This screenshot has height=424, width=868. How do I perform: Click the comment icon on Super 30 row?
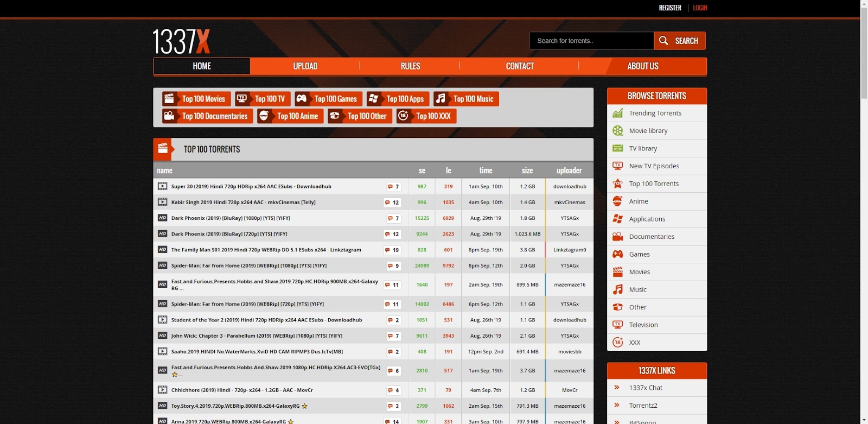[390, 187]
